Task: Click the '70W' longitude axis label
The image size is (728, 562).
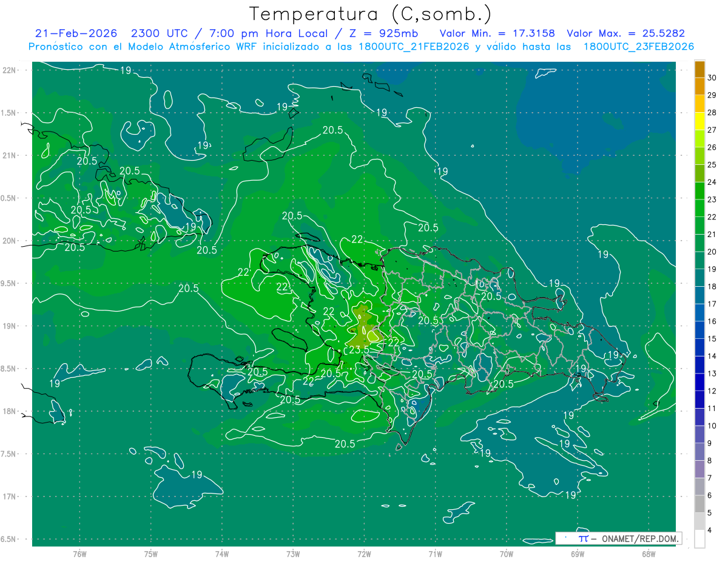Action: point(506,554)
